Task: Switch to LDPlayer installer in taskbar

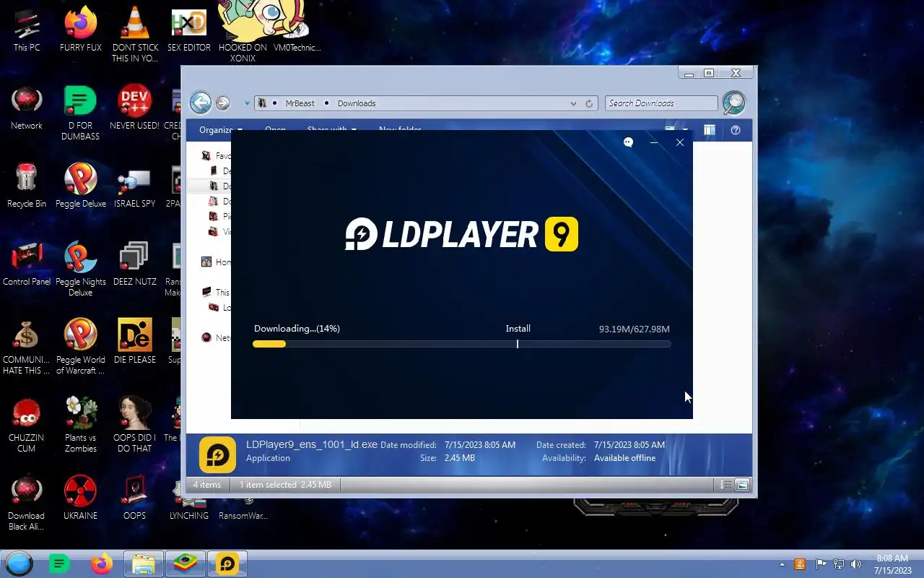Action: [x=227, y=564]
